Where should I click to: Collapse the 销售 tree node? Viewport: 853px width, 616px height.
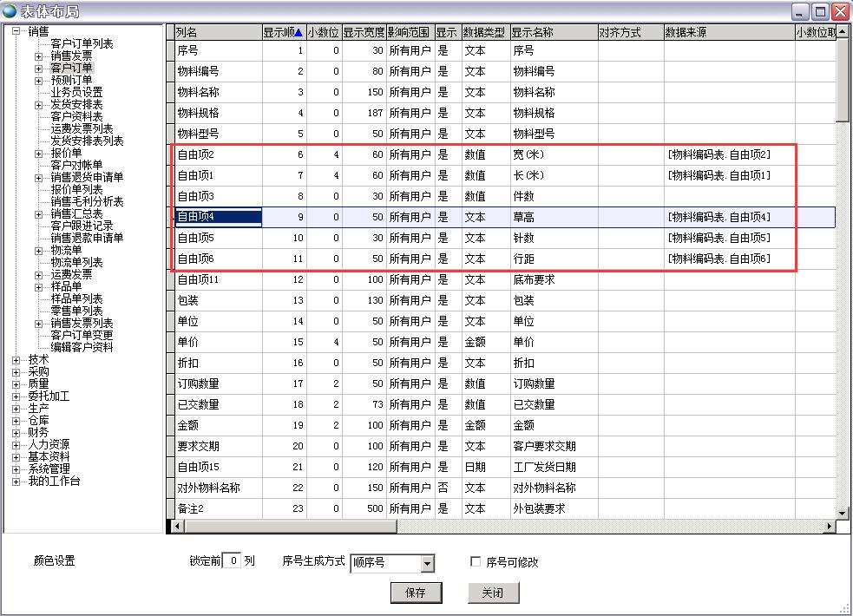(16, 32)
